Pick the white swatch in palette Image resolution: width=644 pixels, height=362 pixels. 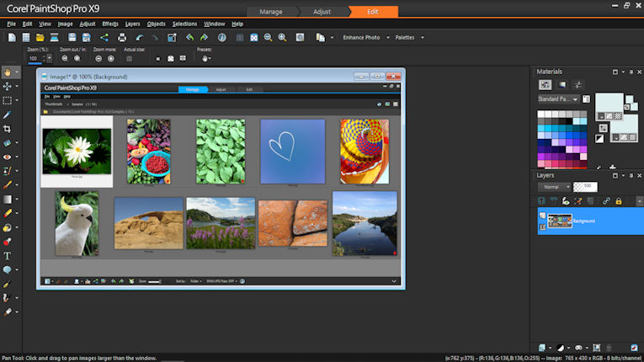pos(541,114)
